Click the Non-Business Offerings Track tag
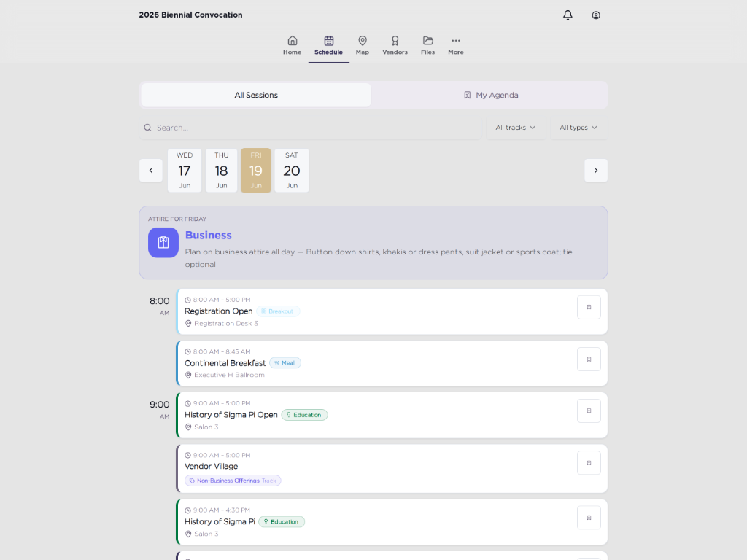747x560 pixels. pyautogui.click(x=233, y=481)
